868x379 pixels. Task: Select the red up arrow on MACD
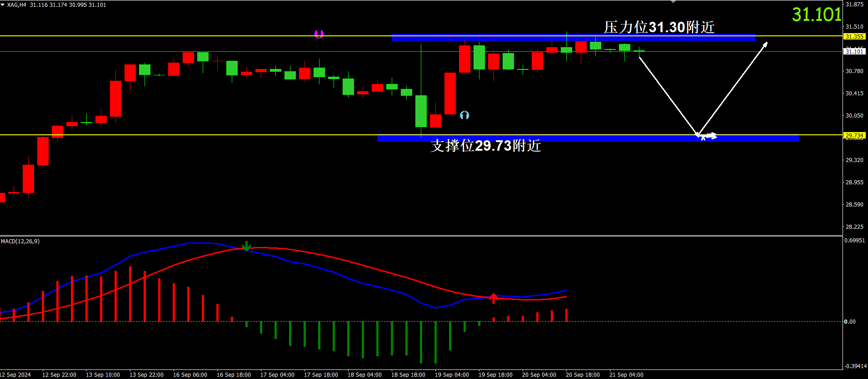pos(494,298)
